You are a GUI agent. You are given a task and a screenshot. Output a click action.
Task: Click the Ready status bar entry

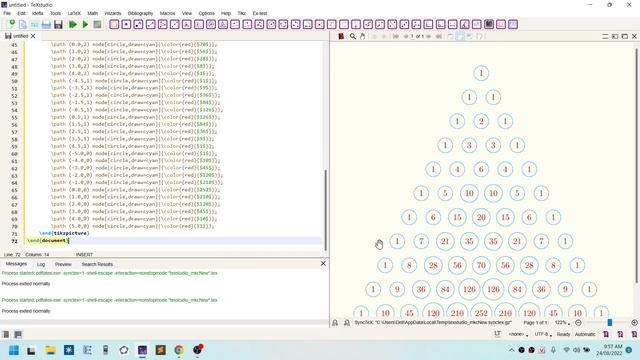pyautogui.click(x=563, y=334)
